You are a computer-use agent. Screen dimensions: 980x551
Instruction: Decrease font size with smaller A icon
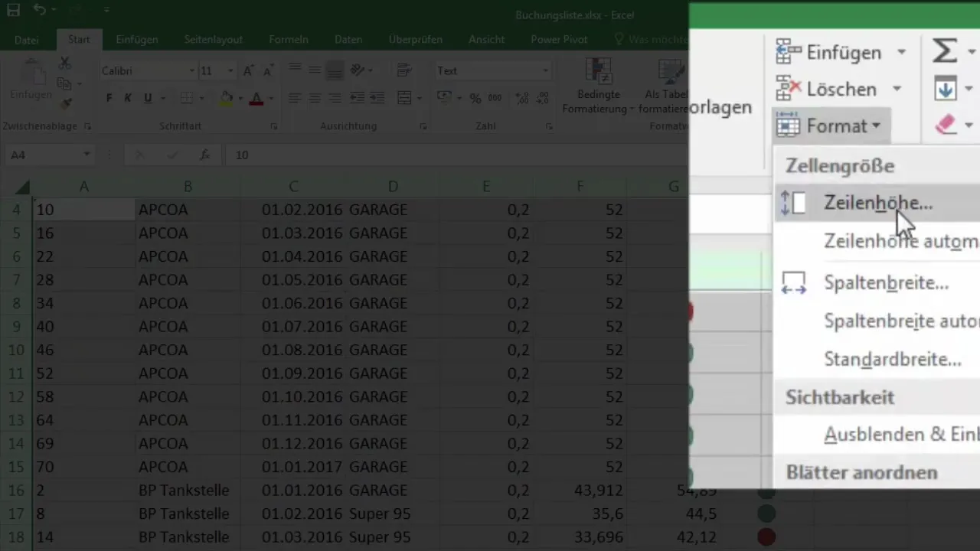point(267,70)
